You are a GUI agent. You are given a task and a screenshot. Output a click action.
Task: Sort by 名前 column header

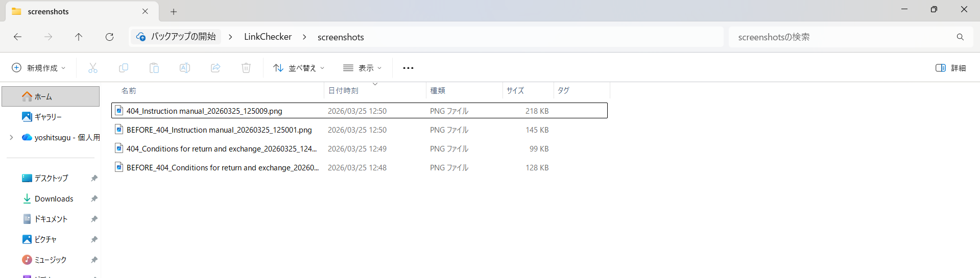tap(218, 90)
